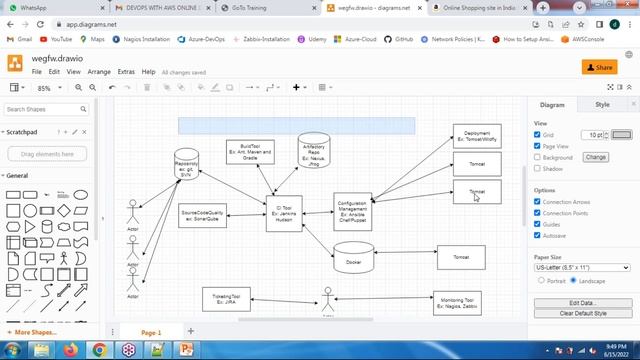Open the connection style dropdown
Screen dimensions: 640x360
(252, 87)
